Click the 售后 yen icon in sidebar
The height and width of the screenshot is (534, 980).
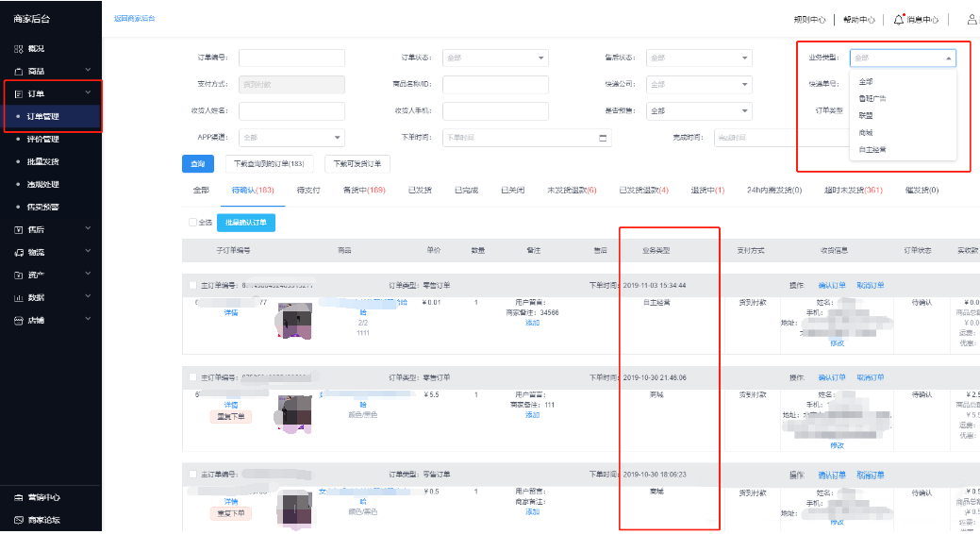tap(19, 230)
